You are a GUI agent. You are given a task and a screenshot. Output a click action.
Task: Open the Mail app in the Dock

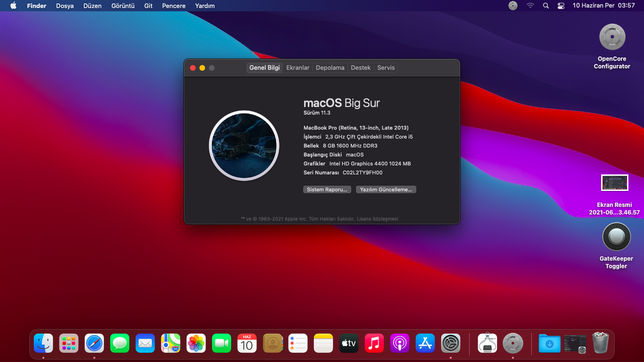coord(145,343)
